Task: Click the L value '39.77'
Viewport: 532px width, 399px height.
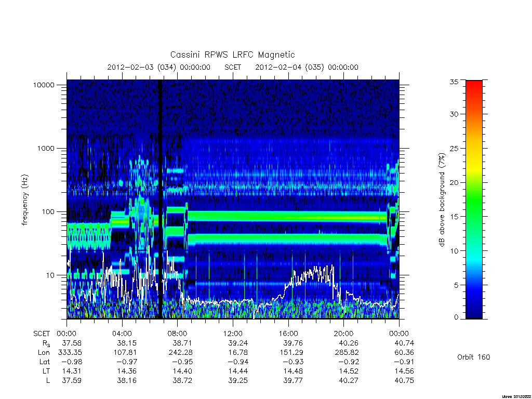Action: coord(293,380)
